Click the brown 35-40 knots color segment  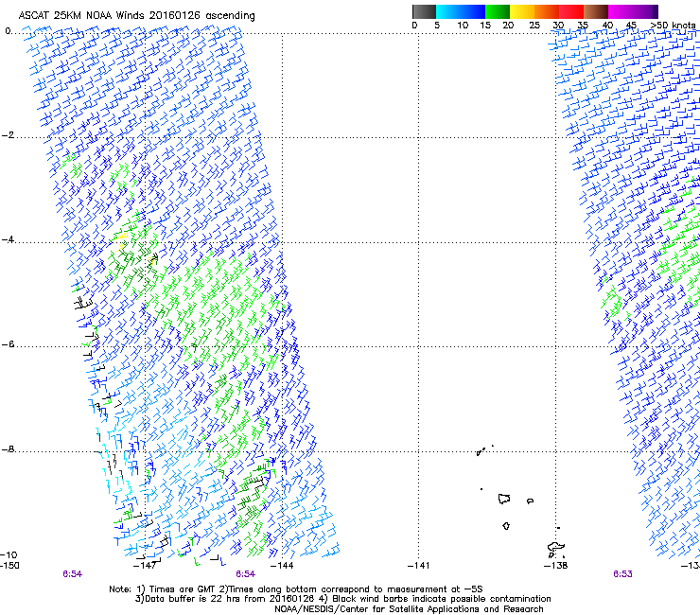[596, 11]
